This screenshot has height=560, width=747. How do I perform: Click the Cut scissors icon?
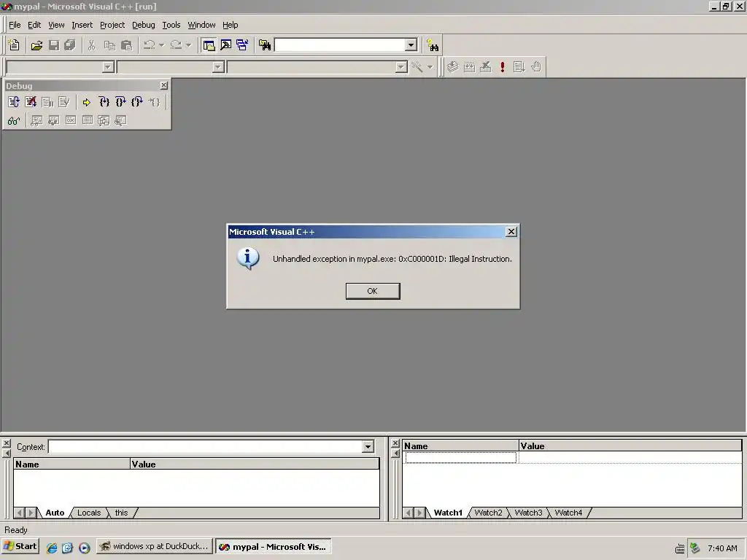pos(91,45)
